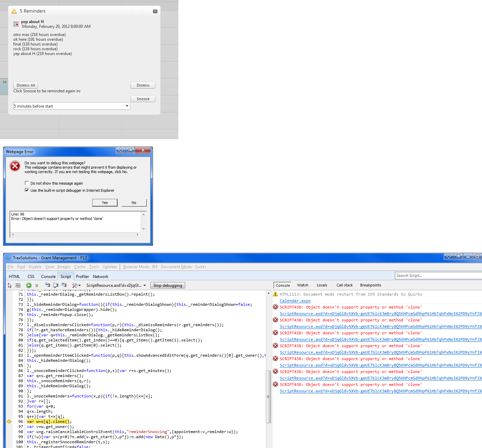Open the File menu in F12 tools
The height and width of the screenshot is (448, 482).
point(11,267)
